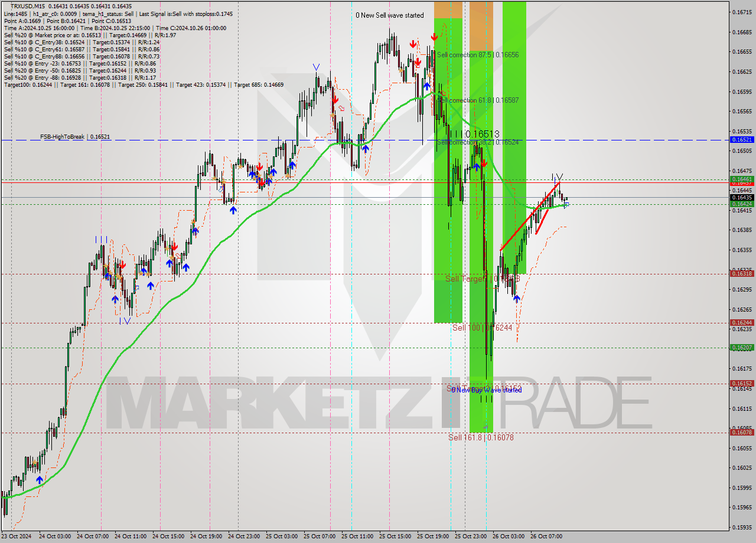Click the blue 0.16521 price tag
Image resolution: width=756 pixels, height=543 pixels.
pyautogui.click(x=742, y=140)
